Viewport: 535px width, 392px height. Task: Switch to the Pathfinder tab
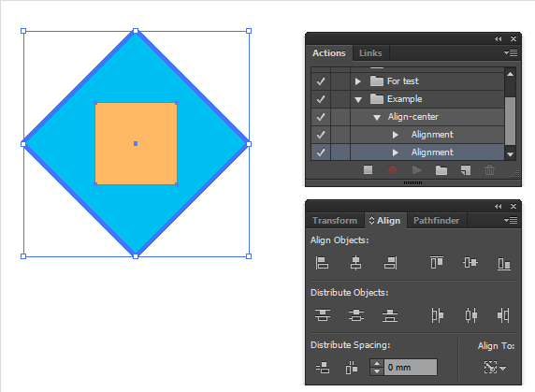(x=436, y=221)
